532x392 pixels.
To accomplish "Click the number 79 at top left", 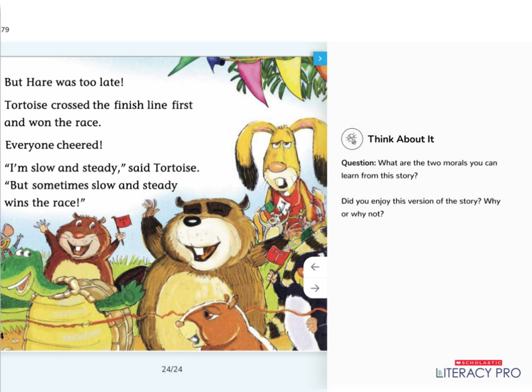I will pos(5,30).
